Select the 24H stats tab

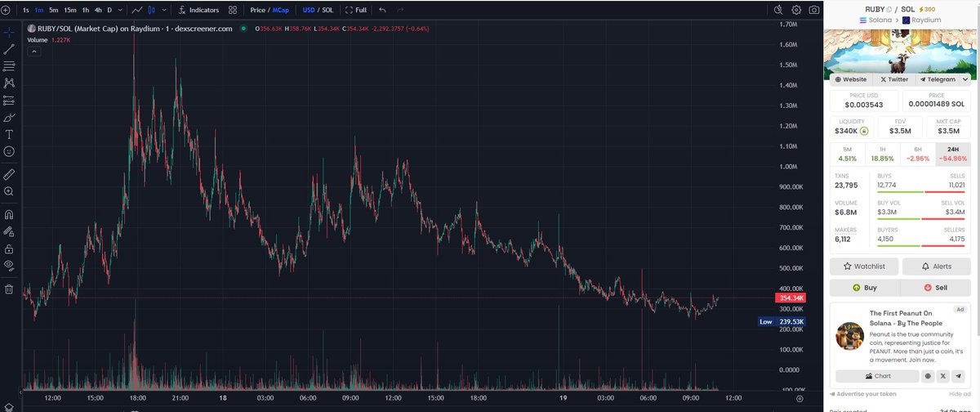coord(953,154)
